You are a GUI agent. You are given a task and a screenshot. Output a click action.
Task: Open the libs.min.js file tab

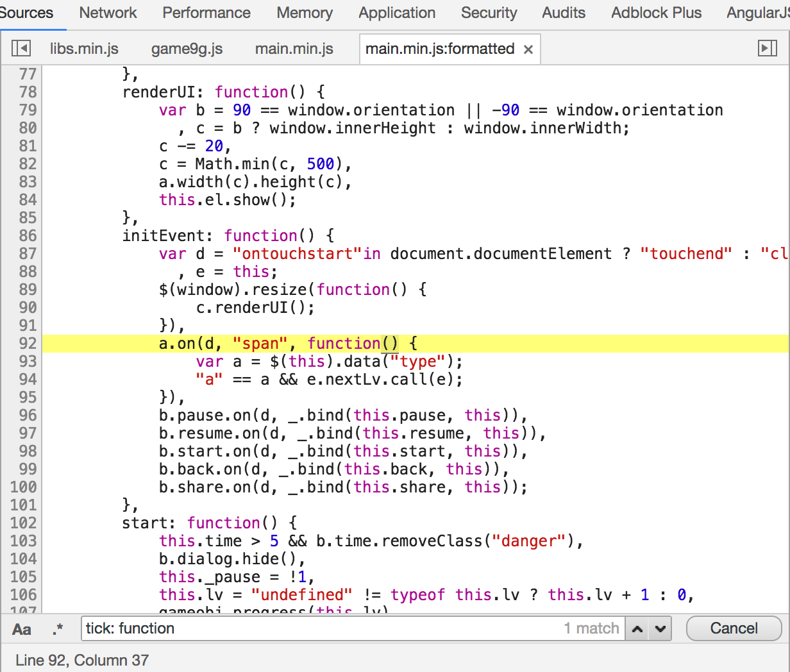coord(84,49)
